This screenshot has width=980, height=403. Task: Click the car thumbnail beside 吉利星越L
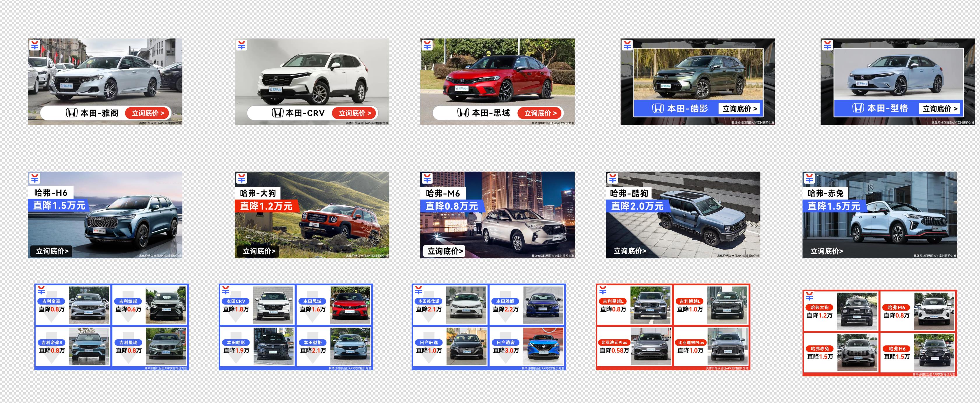coord(651,305)
